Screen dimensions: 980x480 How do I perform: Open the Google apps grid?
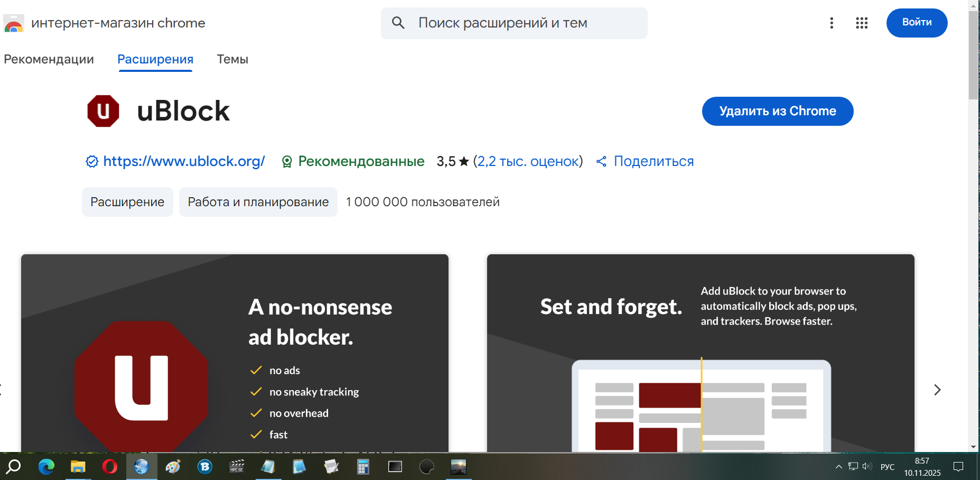pos(862,23)
